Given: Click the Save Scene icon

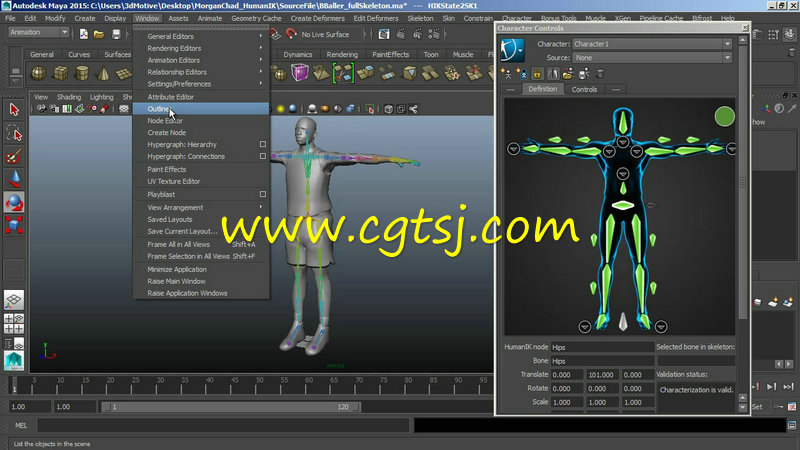Looking at the screenshot, I should pos(116,34).
